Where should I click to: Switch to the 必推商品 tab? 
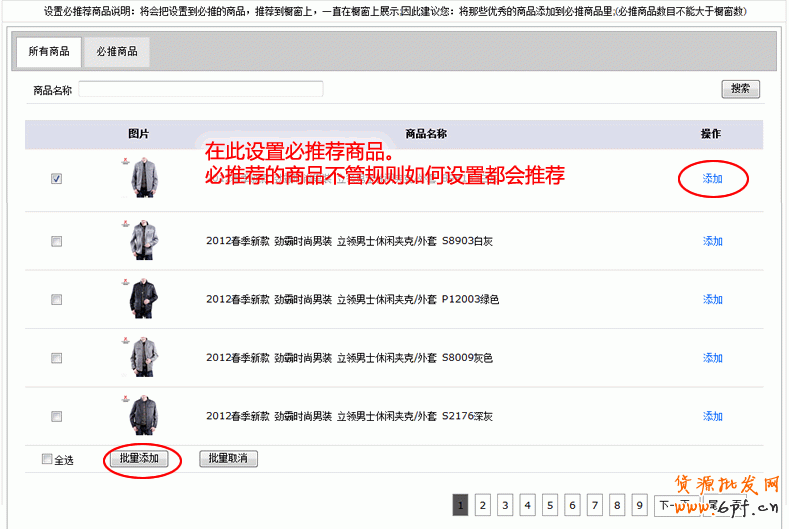tap(117, 51)
